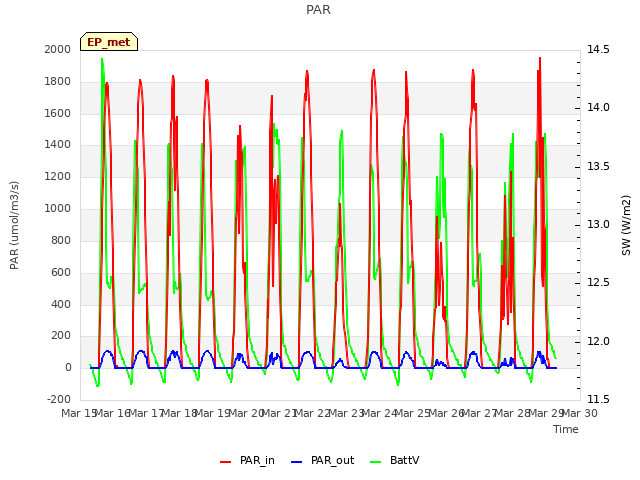Viewport: 640px width, 480px height.
Task: Click the SW (W/m2) axis label
Action: click(x=626, y=225)
